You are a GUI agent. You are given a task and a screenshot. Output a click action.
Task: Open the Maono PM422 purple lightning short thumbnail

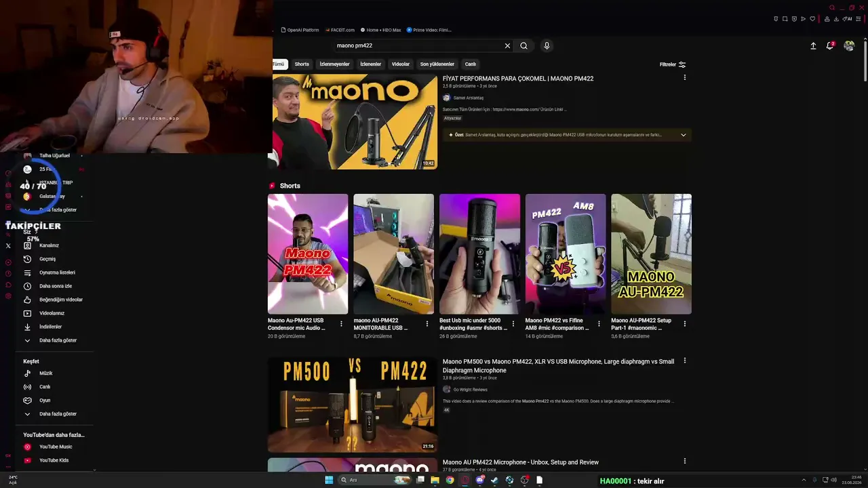click(x=308, y=254)
